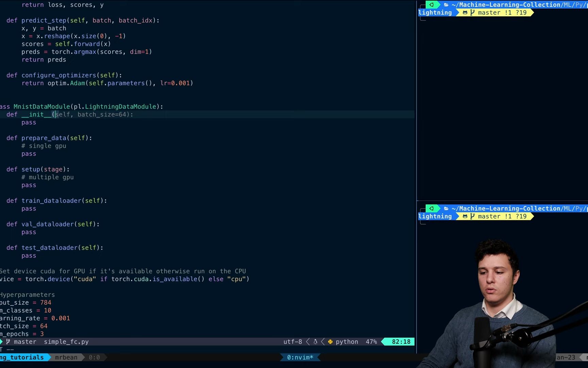The width and height of the screenshot is (588, 368).
Task: Click the epochs value 3
Action: tap(42, 334)
